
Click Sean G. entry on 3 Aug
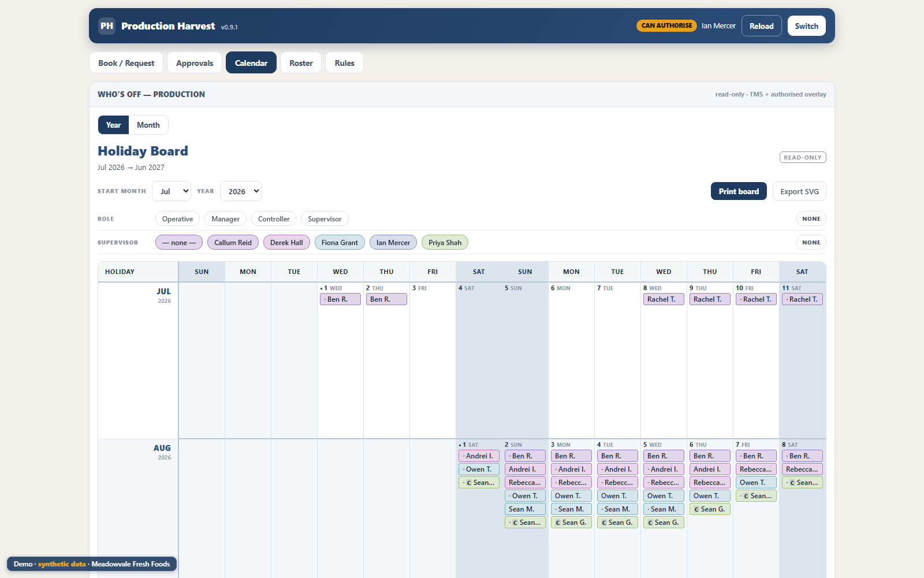click(571, 523)
